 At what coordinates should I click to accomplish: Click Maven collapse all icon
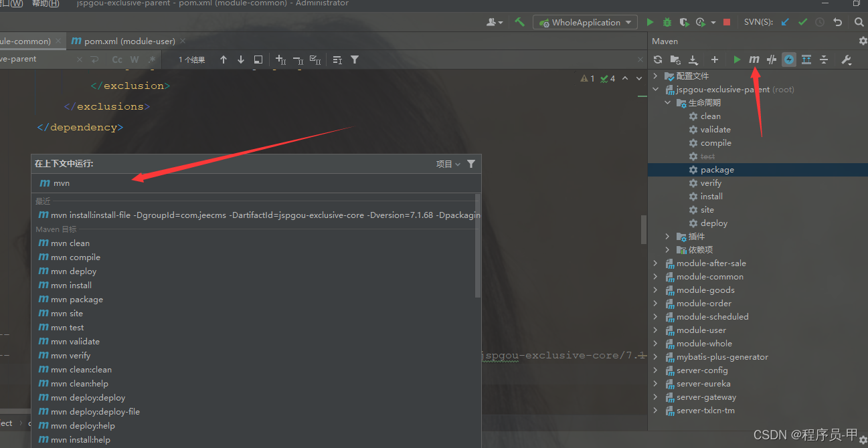pyautogui.click(x=824, y=60)
